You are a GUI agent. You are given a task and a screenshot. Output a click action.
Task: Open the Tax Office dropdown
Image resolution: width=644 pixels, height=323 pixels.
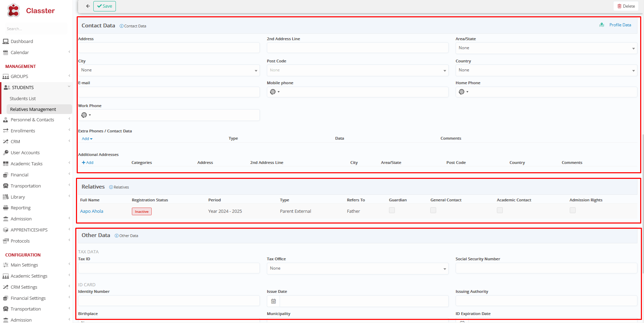(357, 269)
